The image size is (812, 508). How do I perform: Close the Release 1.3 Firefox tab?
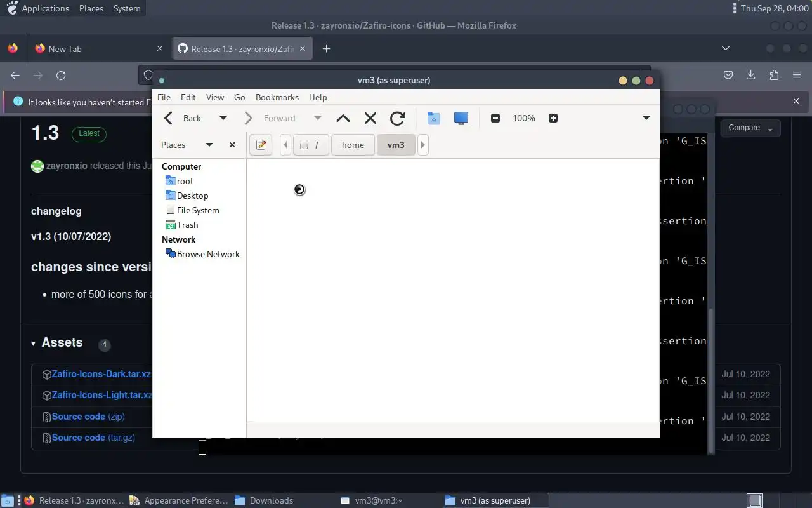[x=303, y=49]
